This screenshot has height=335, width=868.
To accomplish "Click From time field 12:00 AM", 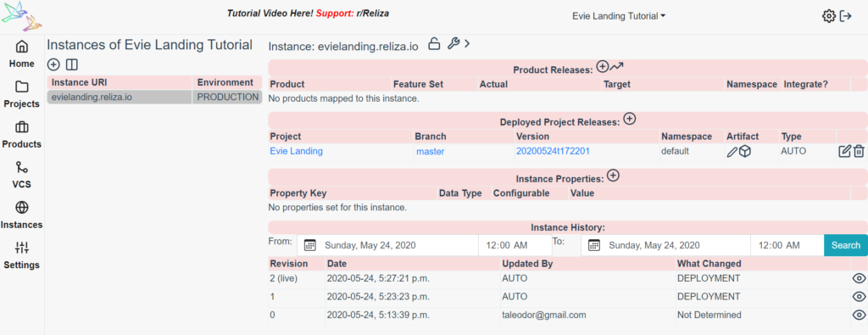I will click(x=515, y=245).
